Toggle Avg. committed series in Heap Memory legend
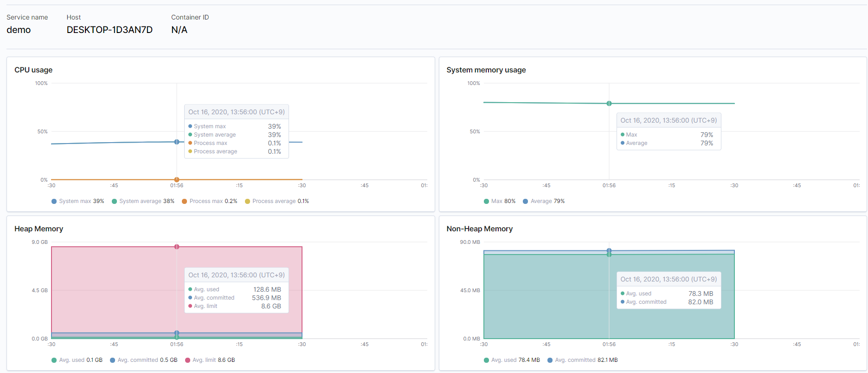The image size is (868, 373). [143, 360]
